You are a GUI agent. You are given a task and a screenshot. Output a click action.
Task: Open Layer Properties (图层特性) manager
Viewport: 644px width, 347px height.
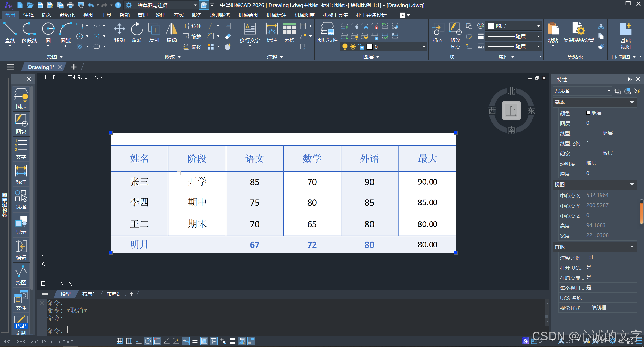coord(328,33)
